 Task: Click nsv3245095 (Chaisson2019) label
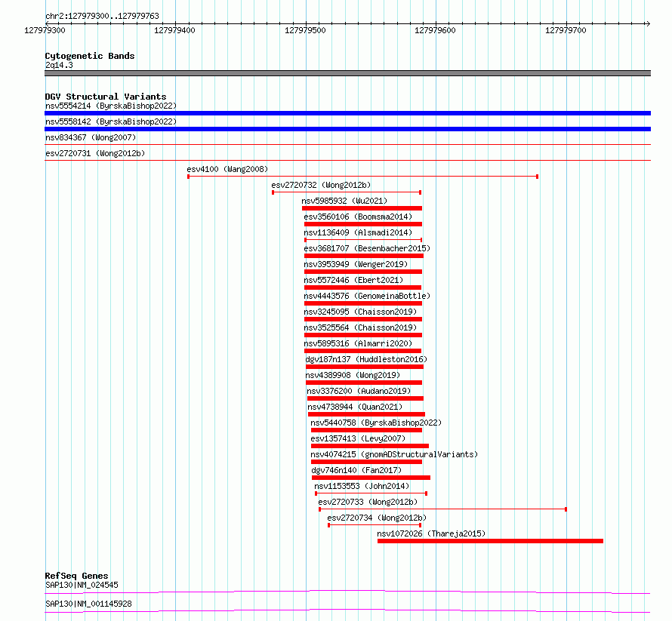point(360,312)
